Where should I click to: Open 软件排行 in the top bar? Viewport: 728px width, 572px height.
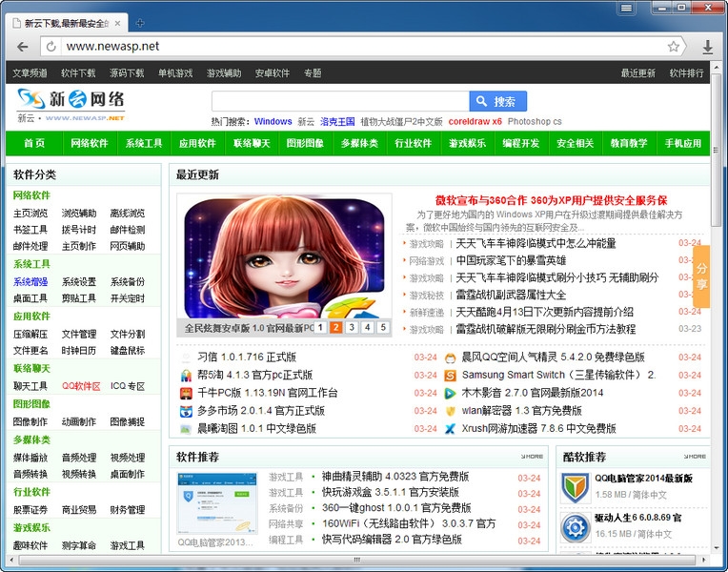[x=687, y=73]
